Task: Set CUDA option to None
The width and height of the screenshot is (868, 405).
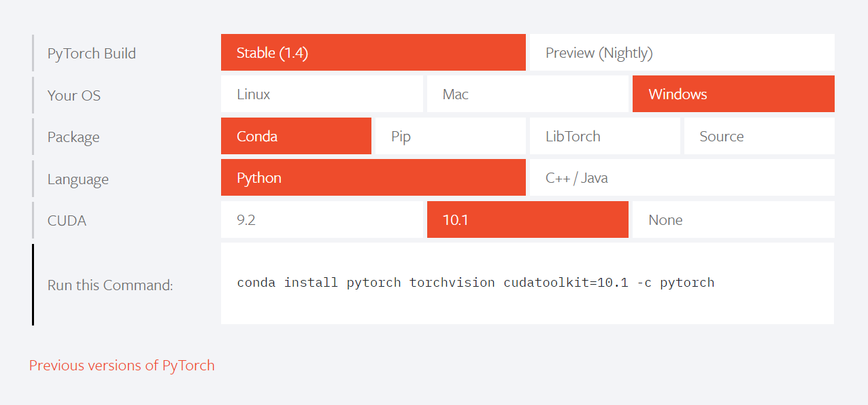Action: pyautogui.click(x=733, y=219)
